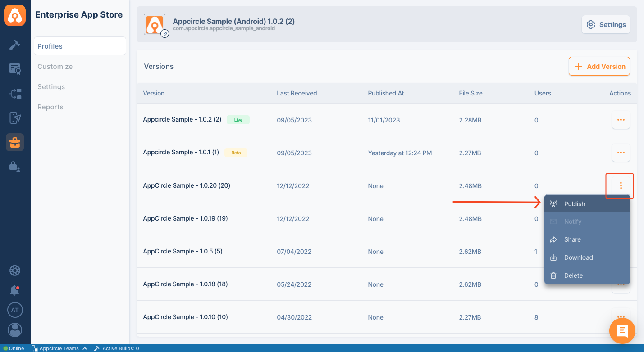Screen dimensions: 644x352
Task: Click the users count 8 cell
Action: (x=536, y=317)
